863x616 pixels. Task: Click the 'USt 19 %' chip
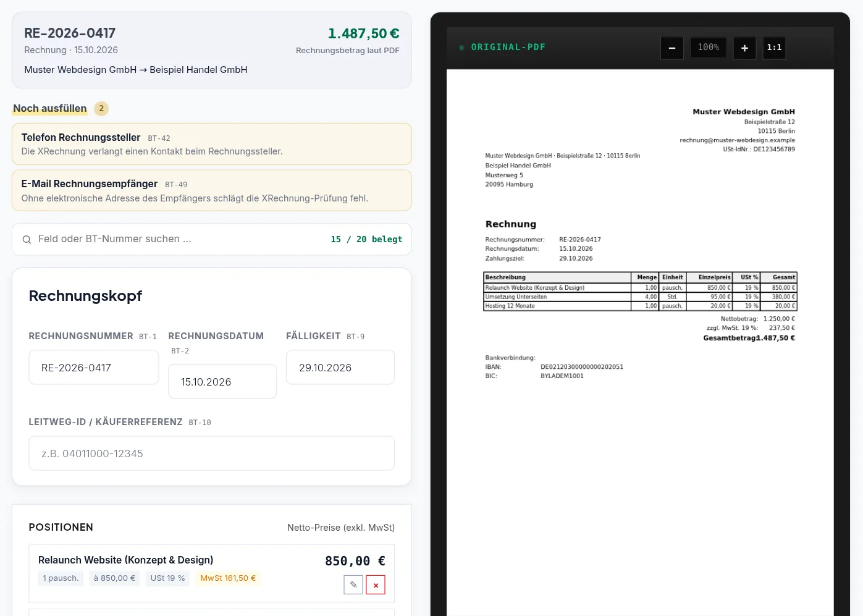click(167, 578)
